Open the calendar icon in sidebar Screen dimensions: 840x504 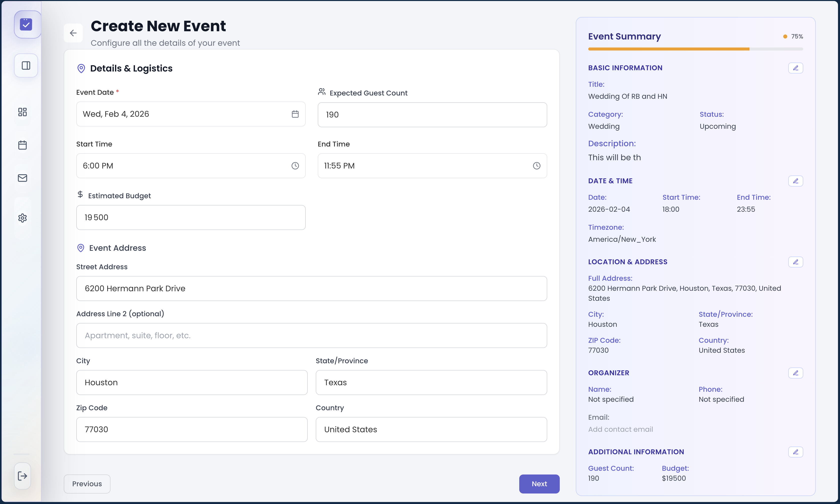click(22, 145)
